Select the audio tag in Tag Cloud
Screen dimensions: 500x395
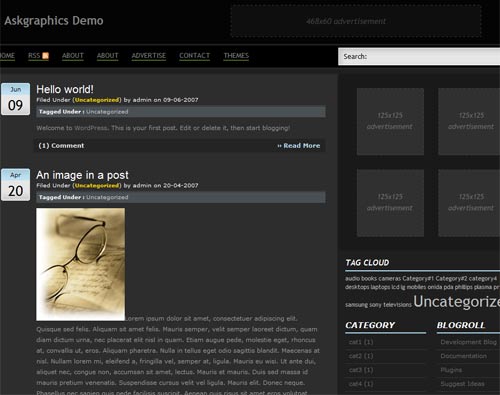tap(352, 278)
